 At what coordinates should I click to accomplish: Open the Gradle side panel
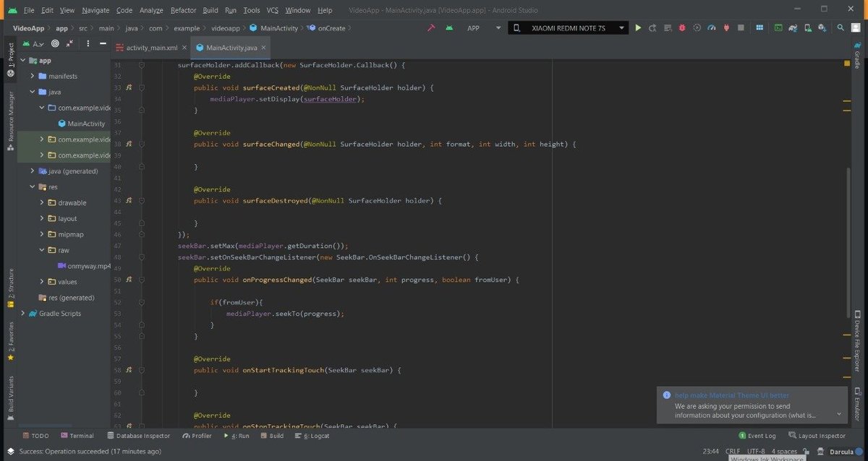coord(857,55)
